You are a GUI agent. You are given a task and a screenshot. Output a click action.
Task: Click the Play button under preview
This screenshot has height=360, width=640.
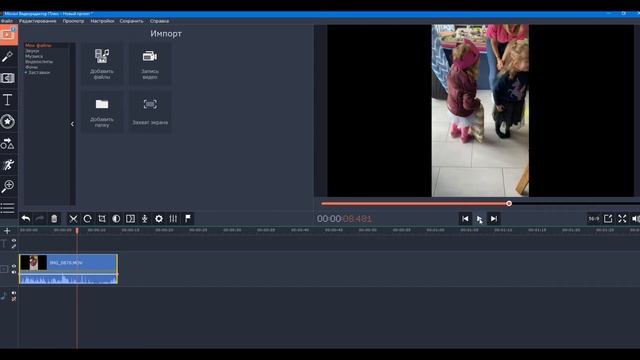click(x=479, y=219)
